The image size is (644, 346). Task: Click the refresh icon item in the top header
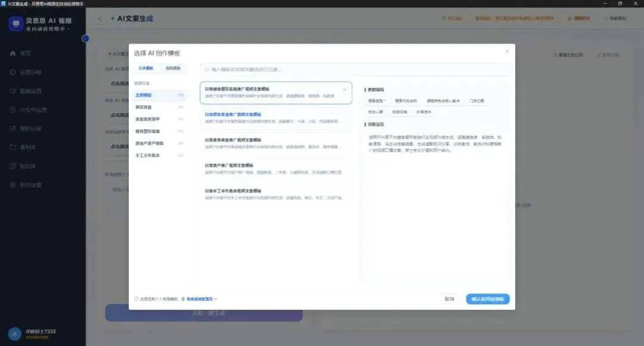tap(452, 18)
